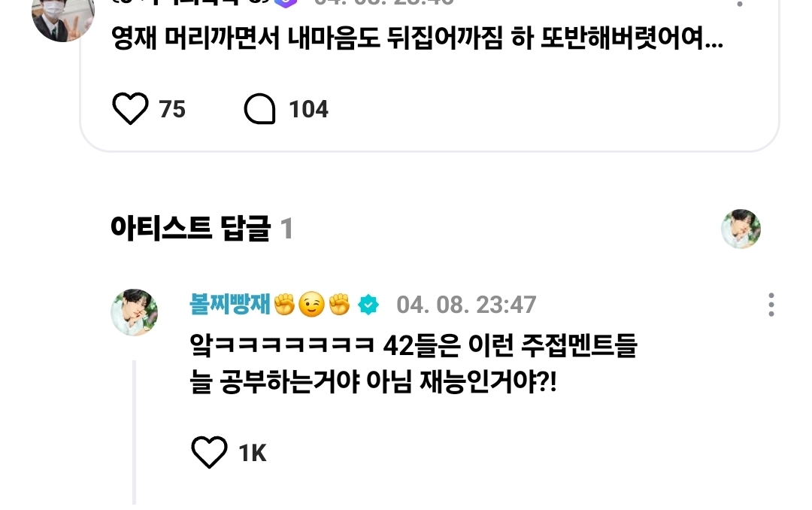Like the fan post with 75 hearts
812x510 pixels.
pos(130,109)
